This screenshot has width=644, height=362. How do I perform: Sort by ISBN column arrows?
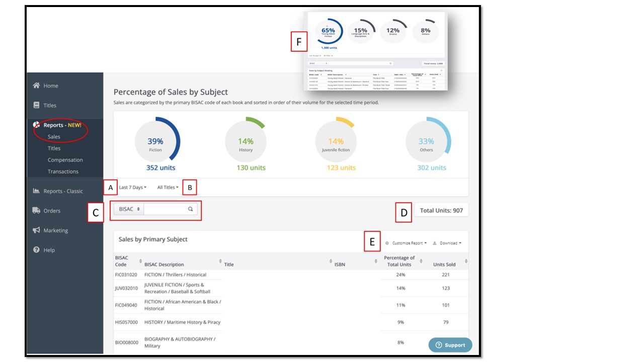click(x=376, y=261)
